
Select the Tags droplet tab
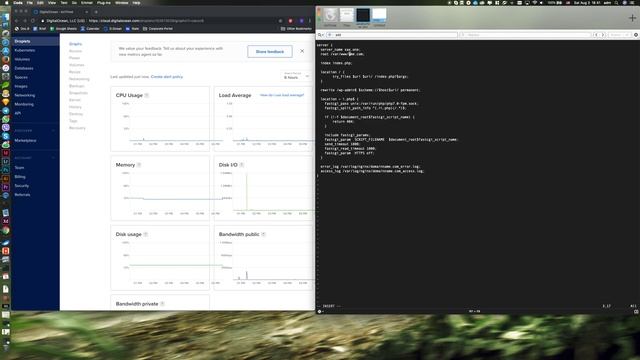click(x=73, y=121)
